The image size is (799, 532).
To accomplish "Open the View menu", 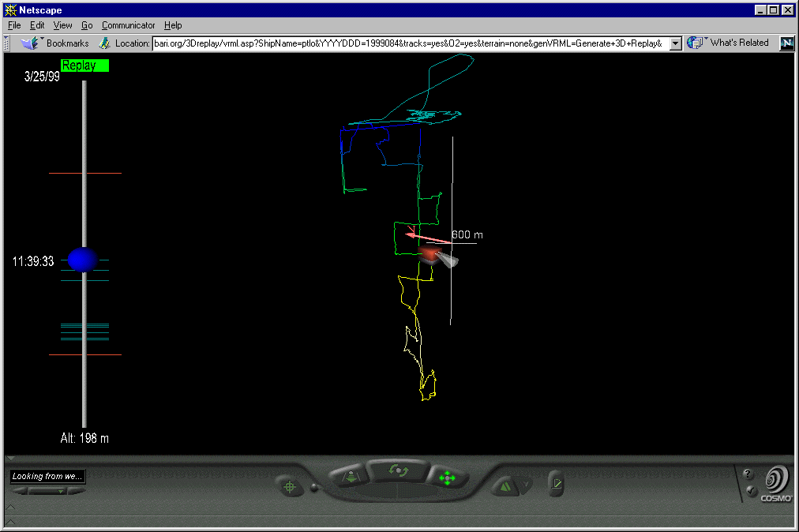I will point(62,25).
